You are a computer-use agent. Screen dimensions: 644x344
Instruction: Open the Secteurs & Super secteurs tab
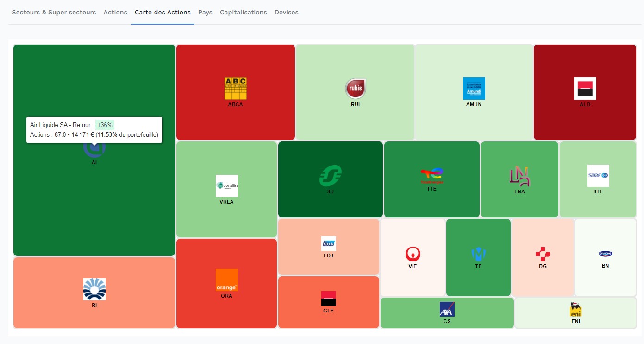pyautogui.click(x=54, y=12)
